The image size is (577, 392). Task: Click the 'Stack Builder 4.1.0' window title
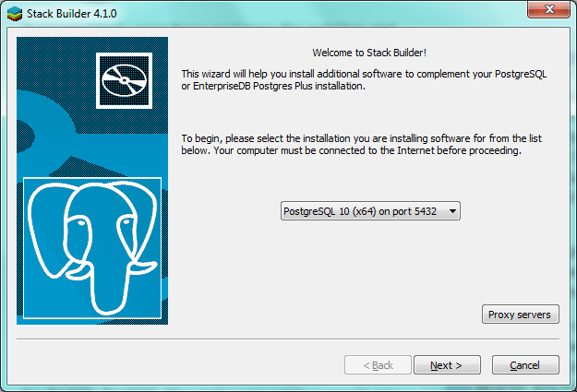pyautogui.click(x=72, y=14)
